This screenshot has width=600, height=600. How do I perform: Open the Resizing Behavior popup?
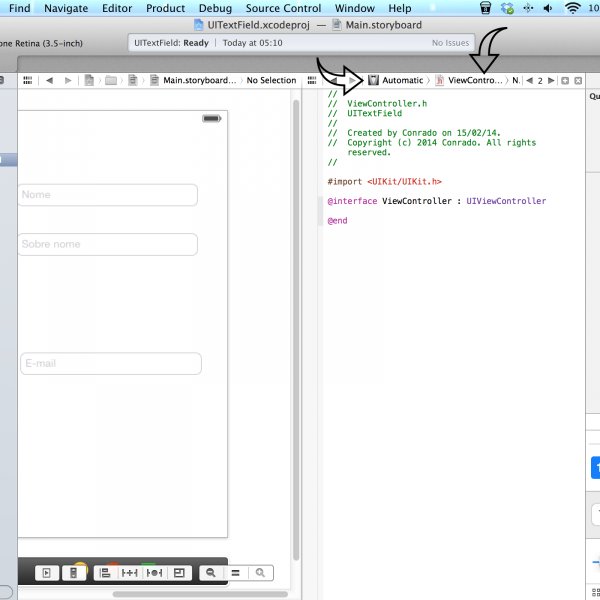pyautogui.click(x=179, y=573)
